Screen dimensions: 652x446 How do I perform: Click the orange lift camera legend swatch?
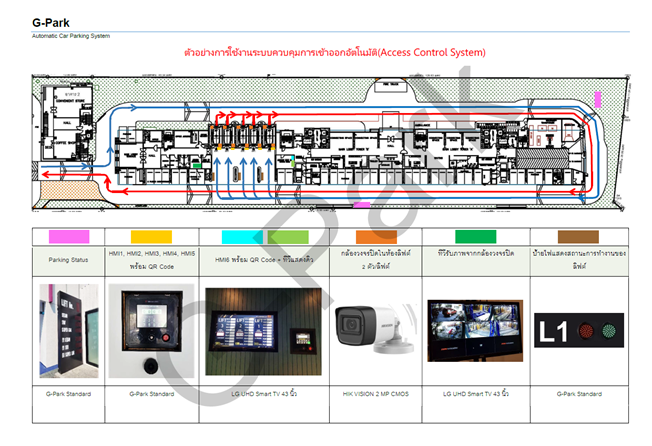point(372,236)
